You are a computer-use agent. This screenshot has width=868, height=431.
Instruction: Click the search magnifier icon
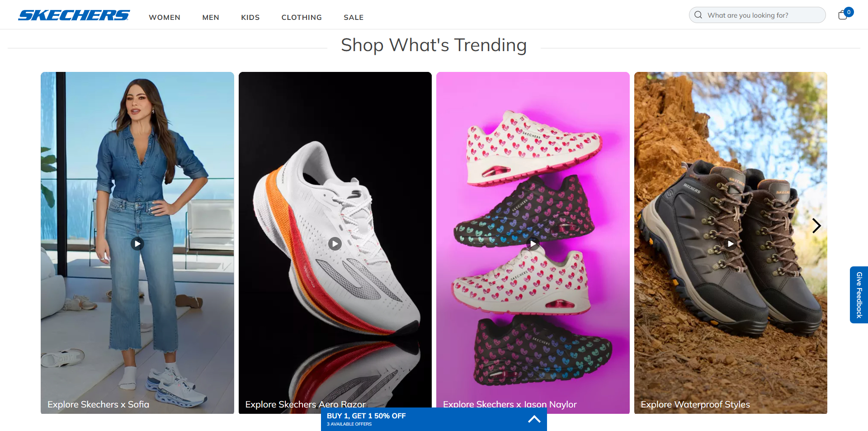(x=698, y=15)
